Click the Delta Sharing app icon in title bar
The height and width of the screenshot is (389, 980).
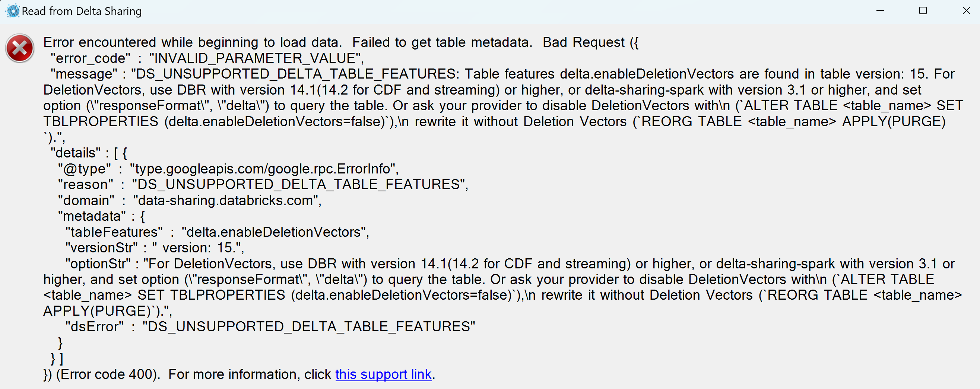tap(13, 11)
